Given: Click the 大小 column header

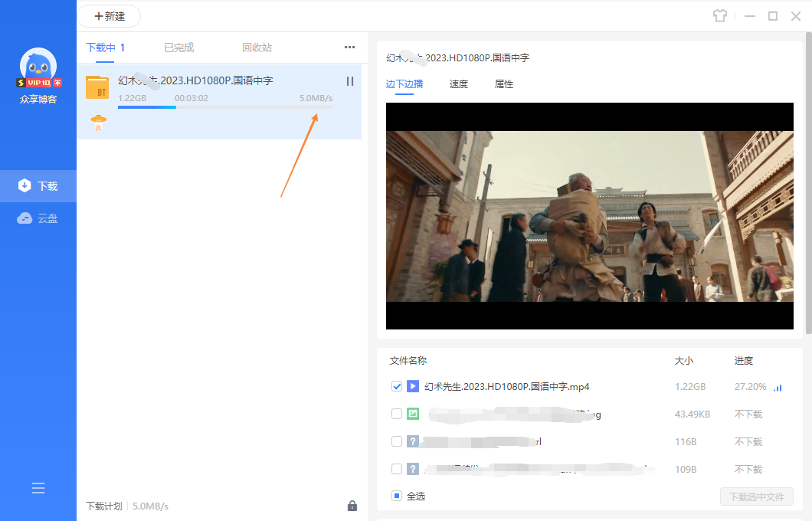Looking at the screenshot, I should point(684,360).
